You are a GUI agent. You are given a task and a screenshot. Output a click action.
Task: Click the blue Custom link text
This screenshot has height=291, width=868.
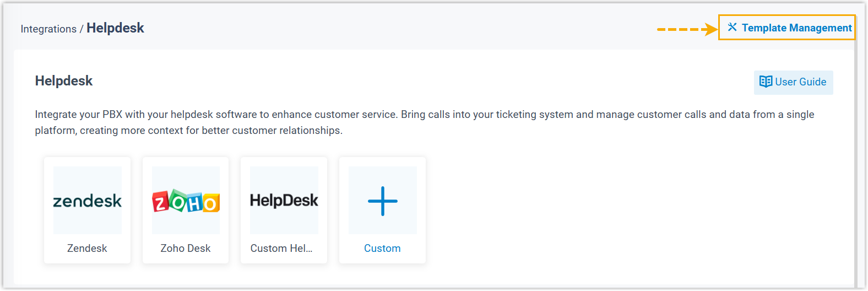pos(382,249)
